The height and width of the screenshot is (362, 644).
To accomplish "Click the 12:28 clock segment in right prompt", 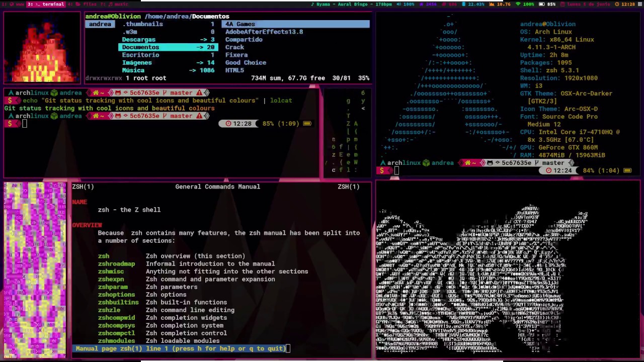I will tap(238, 124).
